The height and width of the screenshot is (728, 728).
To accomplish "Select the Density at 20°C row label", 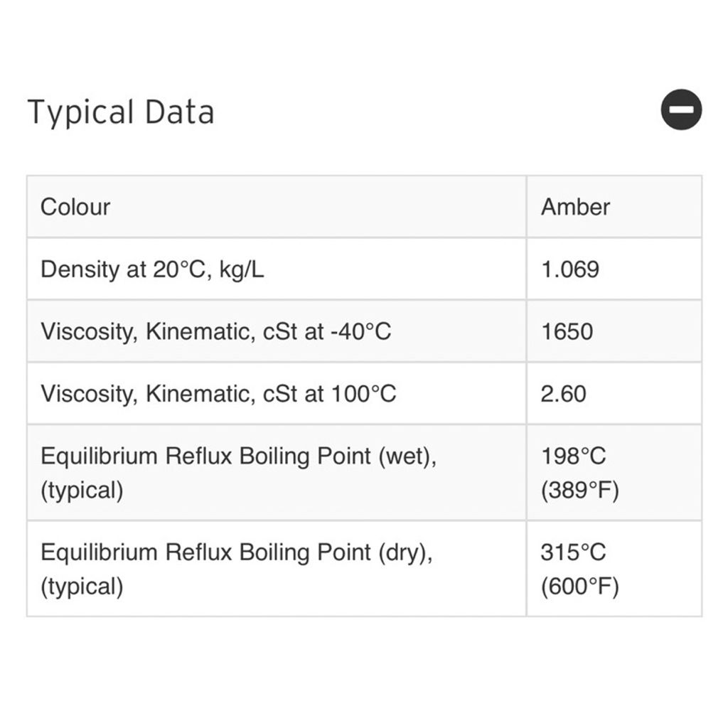I will [x=152, y=269].
